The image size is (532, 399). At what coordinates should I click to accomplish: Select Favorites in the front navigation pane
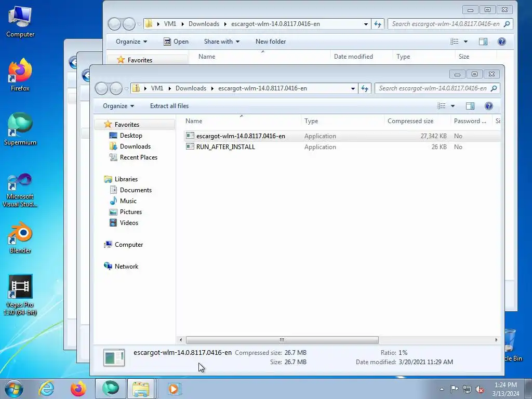[x=127, y=125]
